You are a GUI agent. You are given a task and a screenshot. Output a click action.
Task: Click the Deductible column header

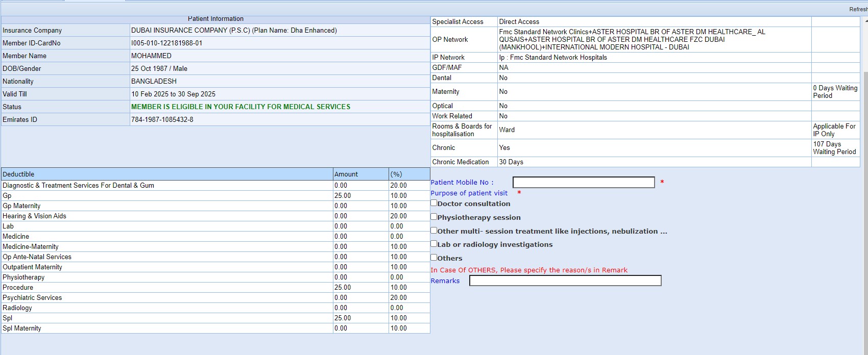(x=18, y=174)
